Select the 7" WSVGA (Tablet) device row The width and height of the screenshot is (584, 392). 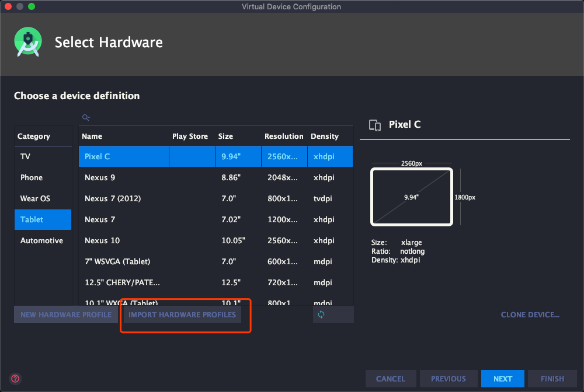tap(216, 261)
